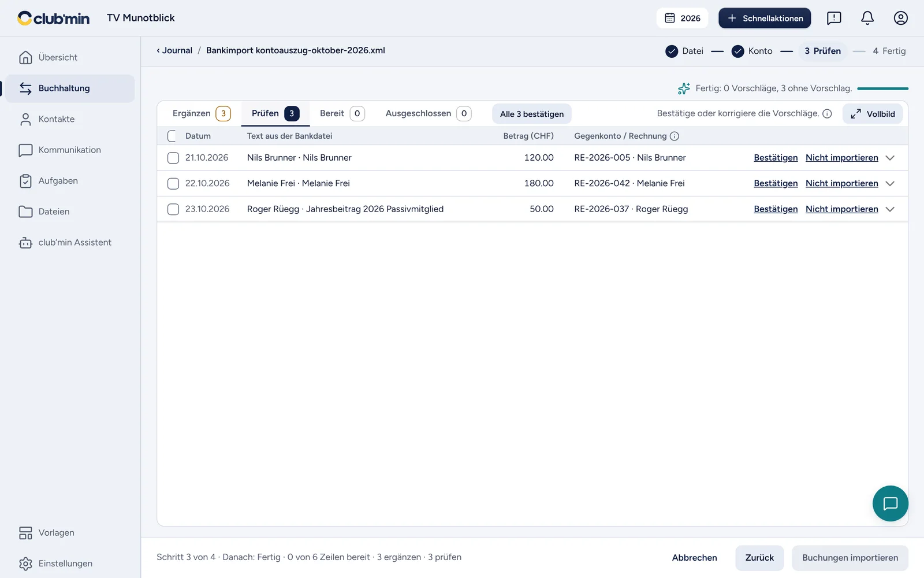Image resolution: width=924 pixels, height=578 pixels.
Task: Open the Schnellaktionen menu
Action: 765,18
